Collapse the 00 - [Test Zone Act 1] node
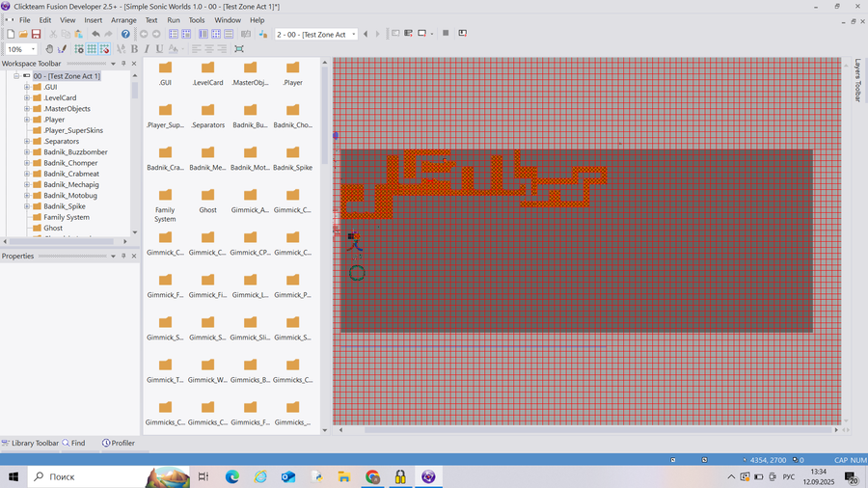Viewport: 868px width, 488px height. [x=16, y=76]
